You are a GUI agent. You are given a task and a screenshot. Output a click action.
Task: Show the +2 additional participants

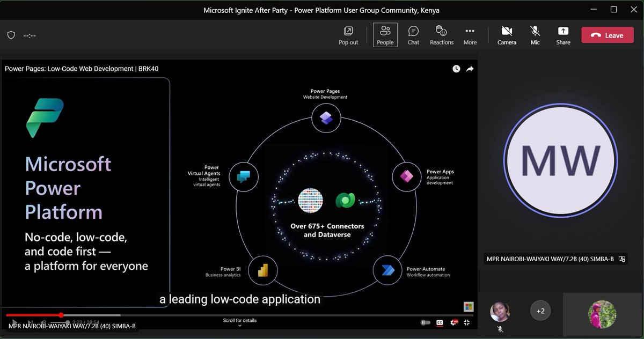pyautogui.click(x=540, y=311)
